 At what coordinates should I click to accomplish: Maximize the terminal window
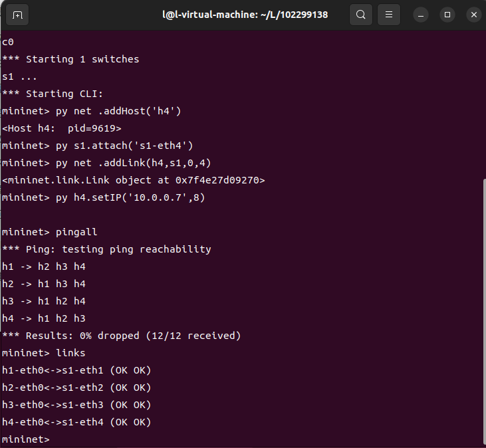(447, 15)
